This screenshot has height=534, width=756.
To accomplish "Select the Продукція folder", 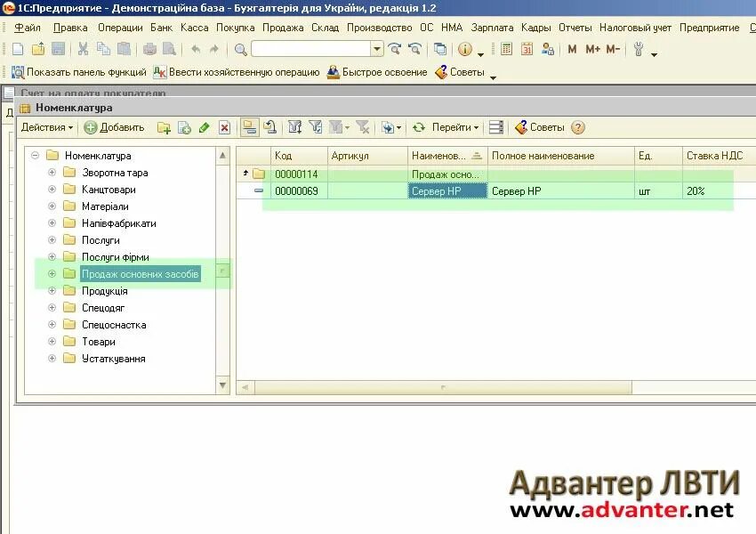I will tap(105, 291).
